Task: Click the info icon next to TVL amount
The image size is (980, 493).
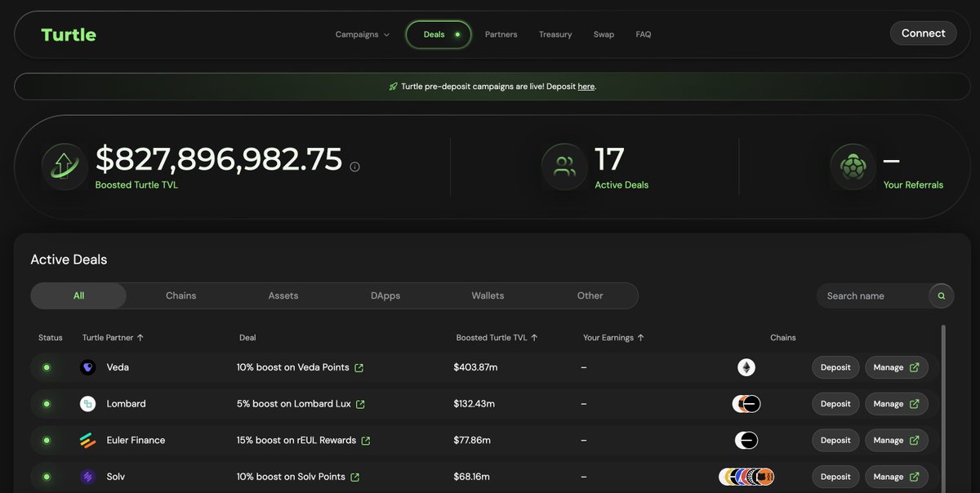Action: pos(354,167)
